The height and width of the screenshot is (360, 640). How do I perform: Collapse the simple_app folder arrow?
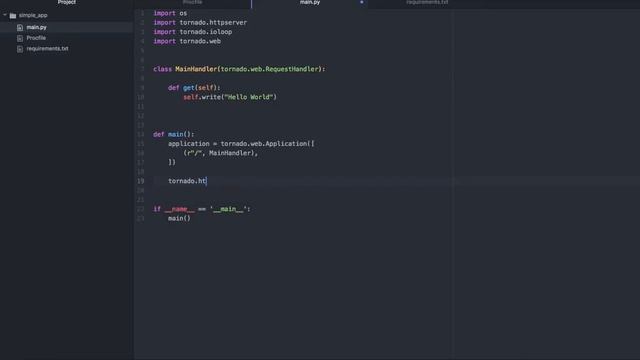(5, 15)
